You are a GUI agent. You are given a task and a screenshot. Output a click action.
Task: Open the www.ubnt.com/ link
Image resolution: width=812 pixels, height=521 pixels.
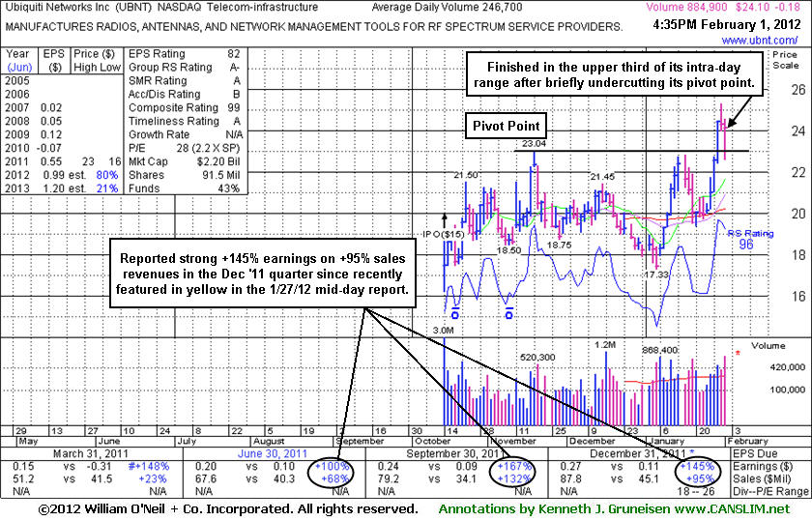tap(760, 40)
